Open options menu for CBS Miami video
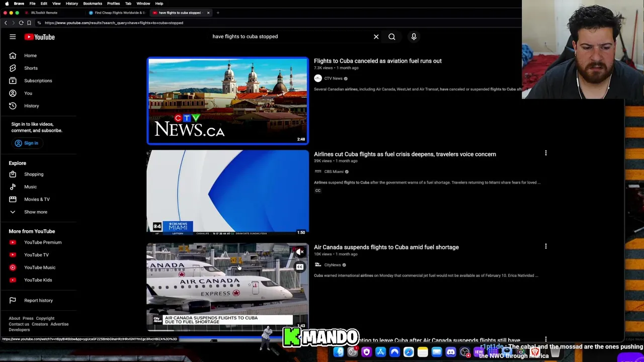This screenshot has height=362, width=644. (545, 153)
